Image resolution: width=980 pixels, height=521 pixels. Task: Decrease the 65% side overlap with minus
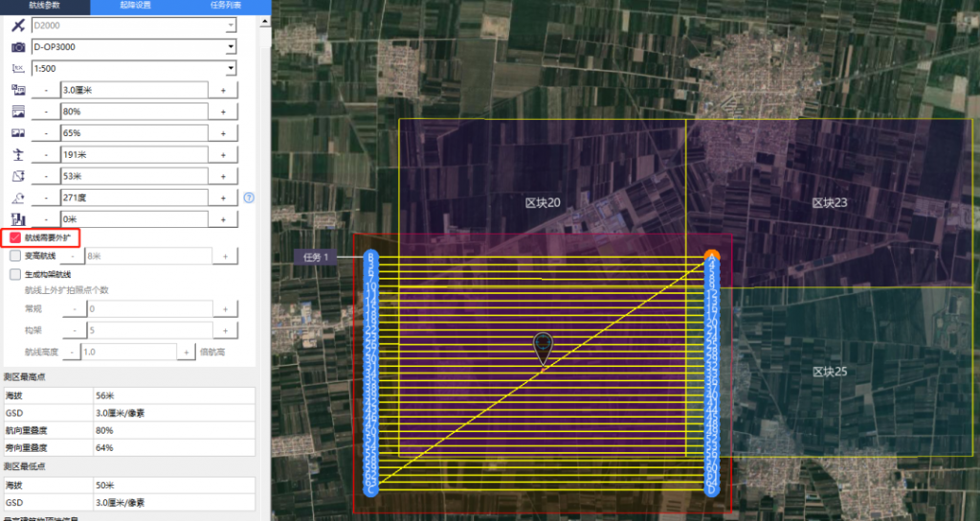[x=46, y=133]
